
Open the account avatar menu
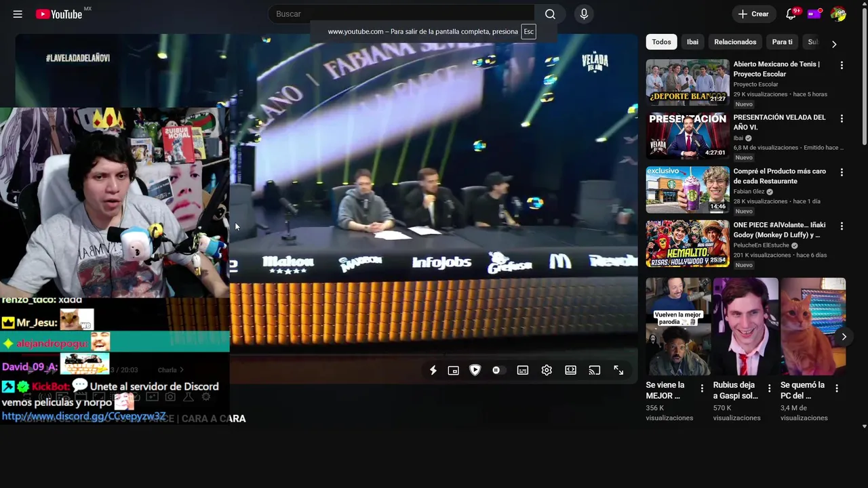tap(838, 14)
